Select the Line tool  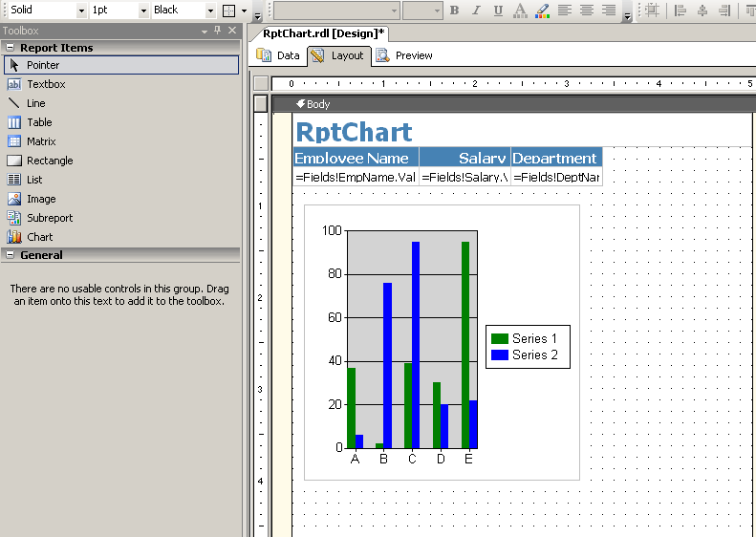click(x=35, y=103)
